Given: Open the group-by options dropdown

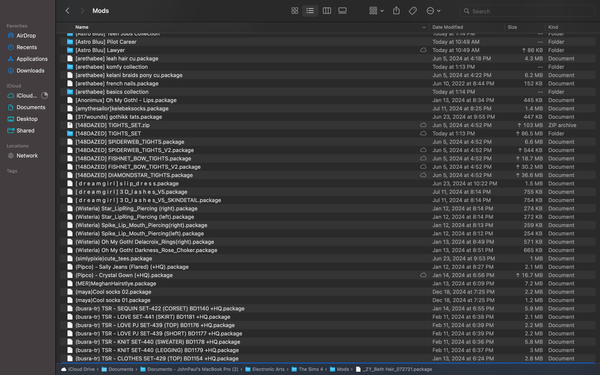Looking at the screenshot, I should tap(376, 11).
